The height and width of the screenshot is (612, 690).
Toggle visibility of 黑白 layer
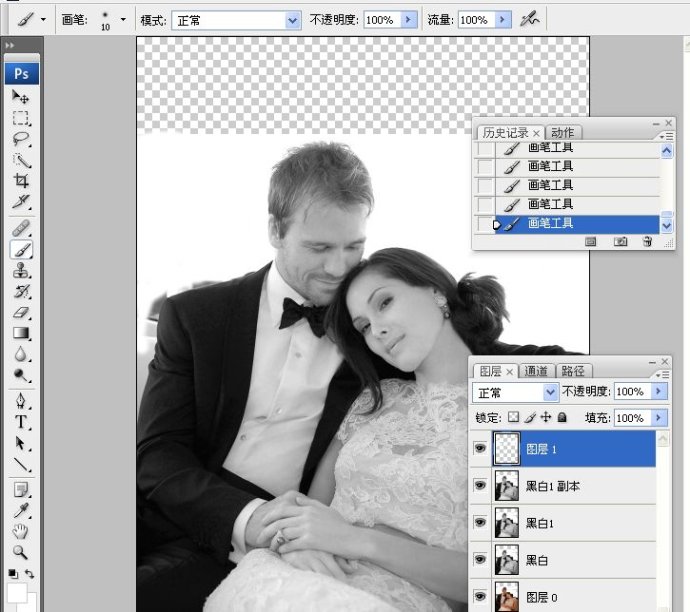point(480,559)
